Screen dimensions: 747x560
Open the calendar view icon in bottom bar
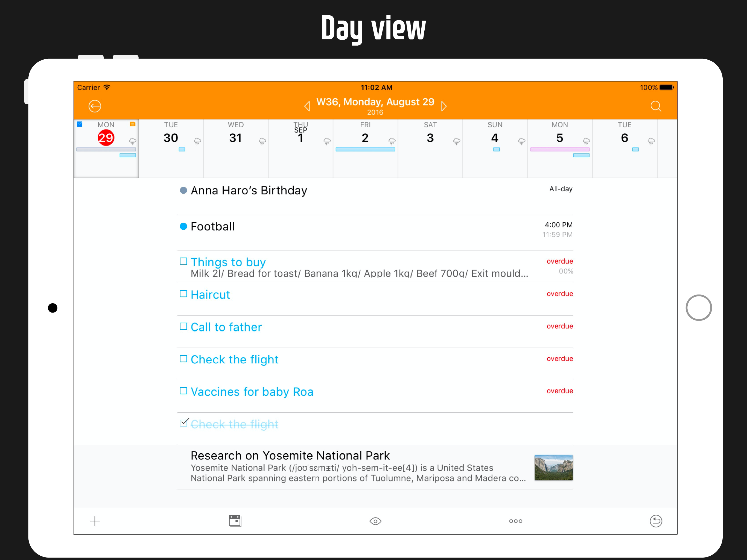235,521
